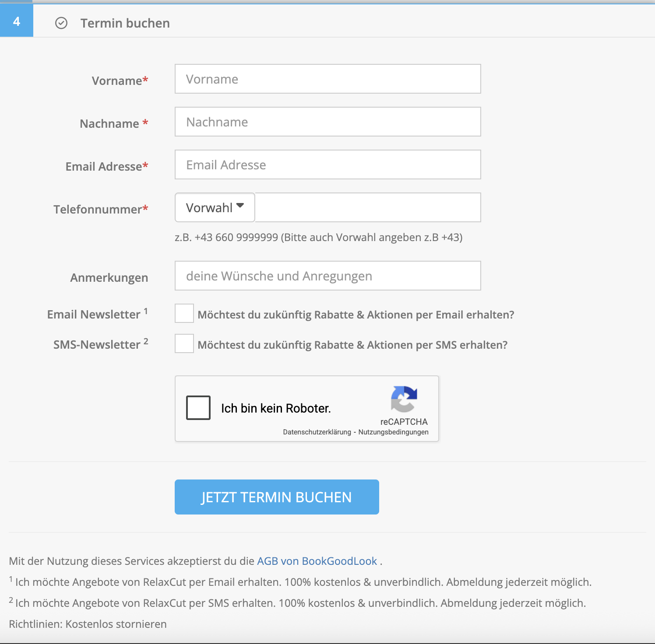Click into the Nachname text field
The height and width of the screenshot is (644, 655).
click(x=327, y=122)
